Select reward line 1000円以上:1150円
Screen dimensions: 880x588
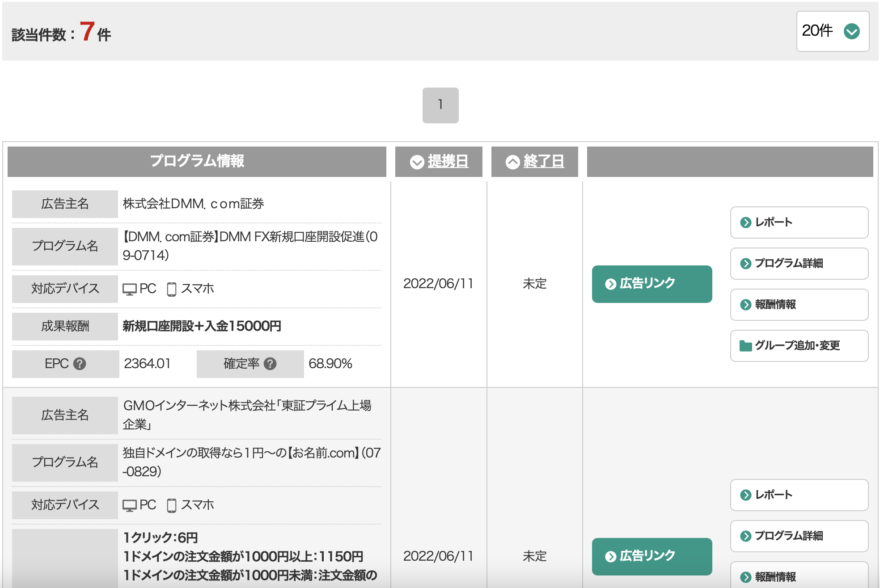pos(243,557)
